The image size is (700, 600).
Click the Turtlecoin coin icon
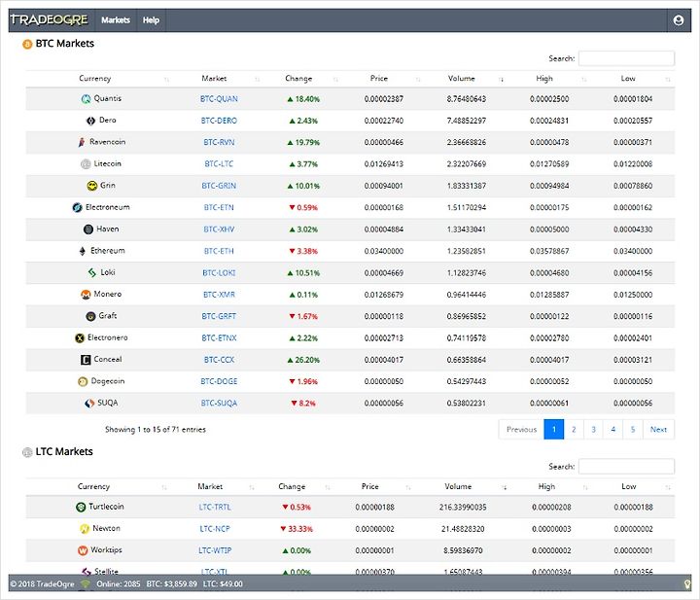(81, 508)
